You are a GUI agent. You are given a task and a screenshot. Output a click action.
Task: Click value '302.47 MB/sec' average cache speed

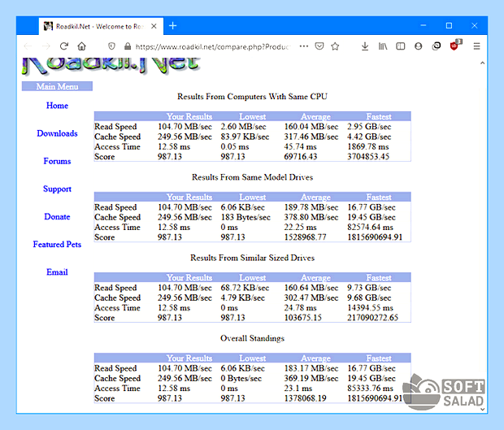point(311,298)
